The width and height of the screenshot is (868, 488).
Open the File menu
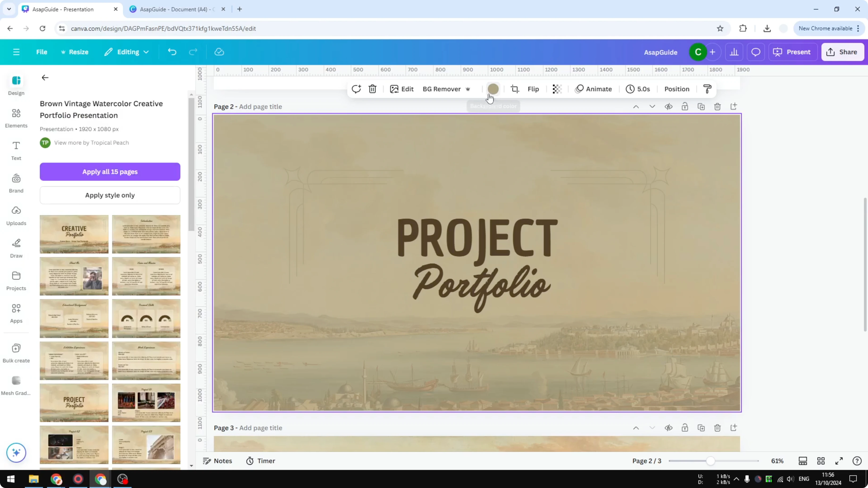coord(42,52)
